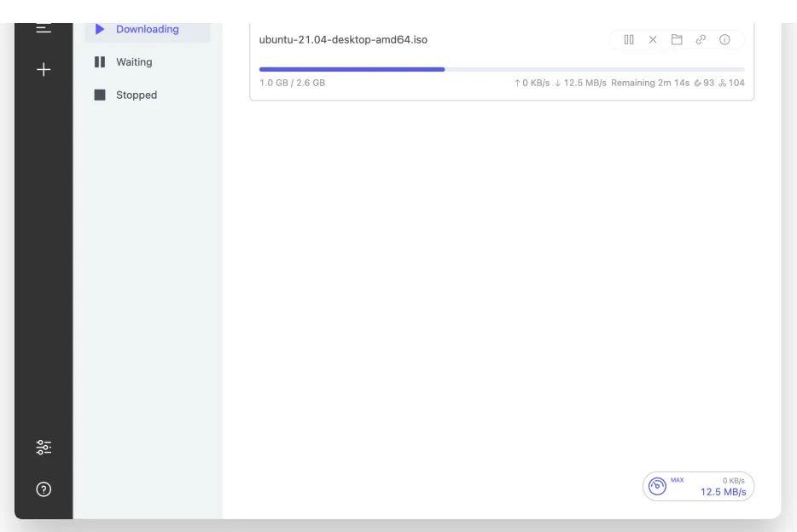Open the help question mark icon
The image size is (797, 532).
44,489
